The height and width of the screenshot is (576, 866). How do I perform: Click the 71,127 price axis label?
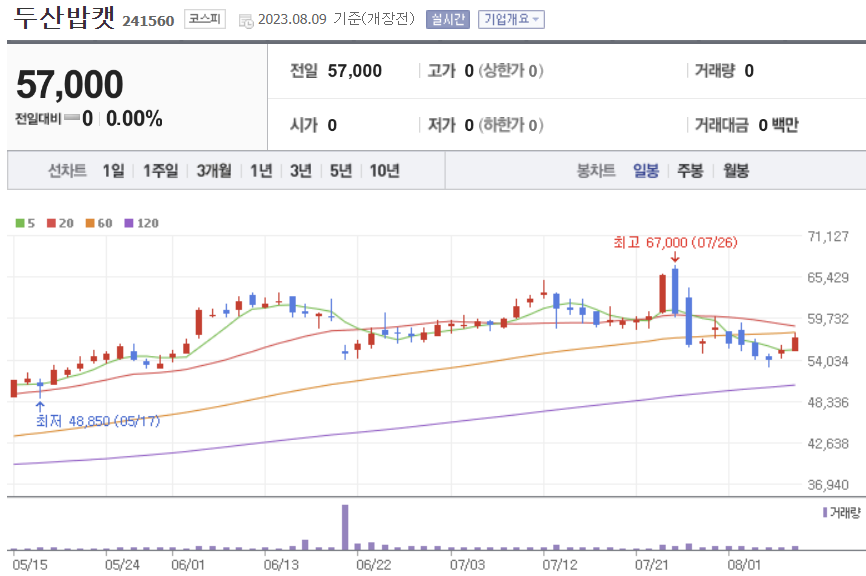(828, 236)
